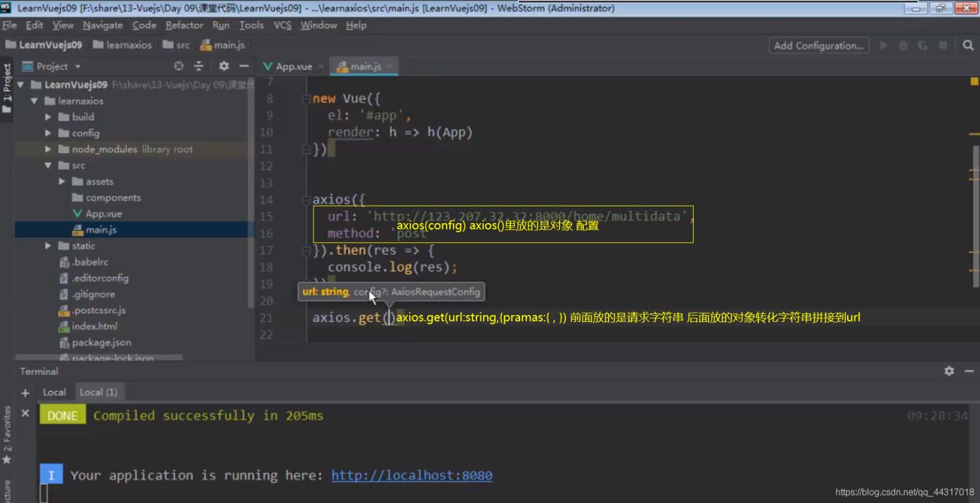
Task: Open the VCS menu
Action: point(283,25)
